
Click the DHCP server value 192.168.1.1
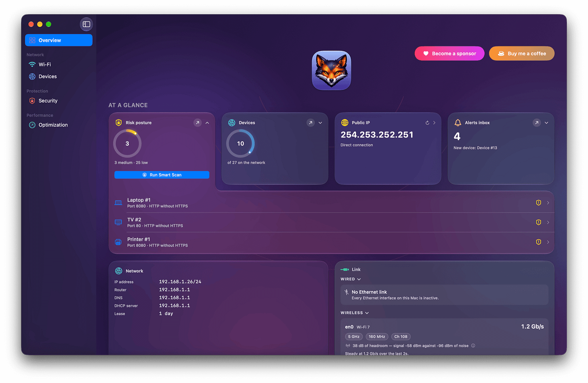click(x=174, y=306)
